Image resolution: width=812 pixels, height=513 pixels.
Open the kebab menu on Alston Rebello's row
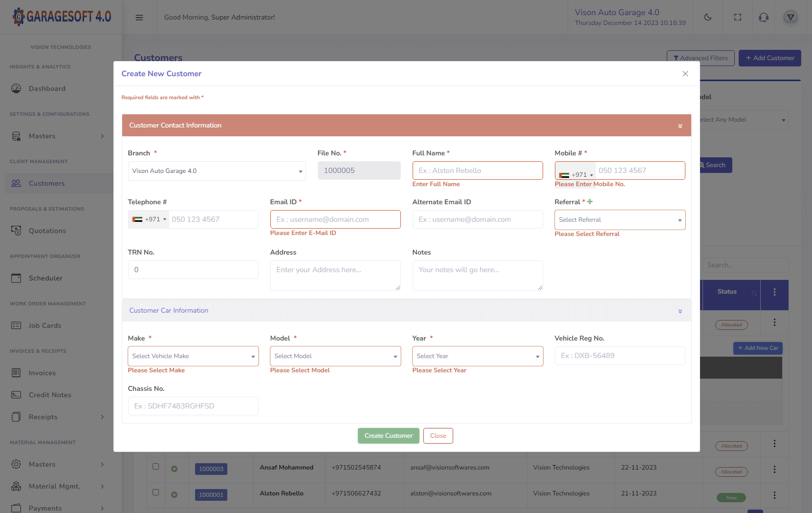pos(774,495)
